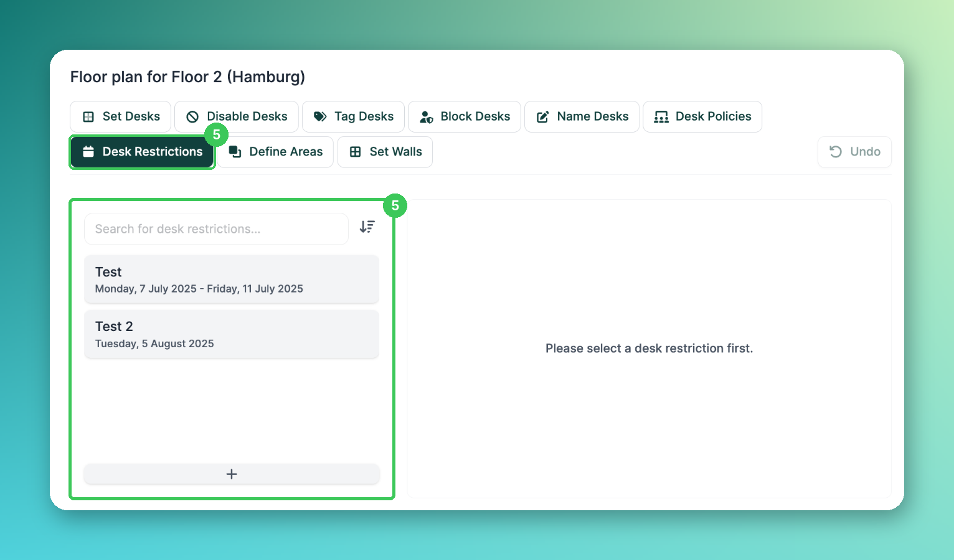Image resolution: width=954 pixels, height=560 pixels.
Task: Select the Disable Desks tab
Action: [236, 116]
